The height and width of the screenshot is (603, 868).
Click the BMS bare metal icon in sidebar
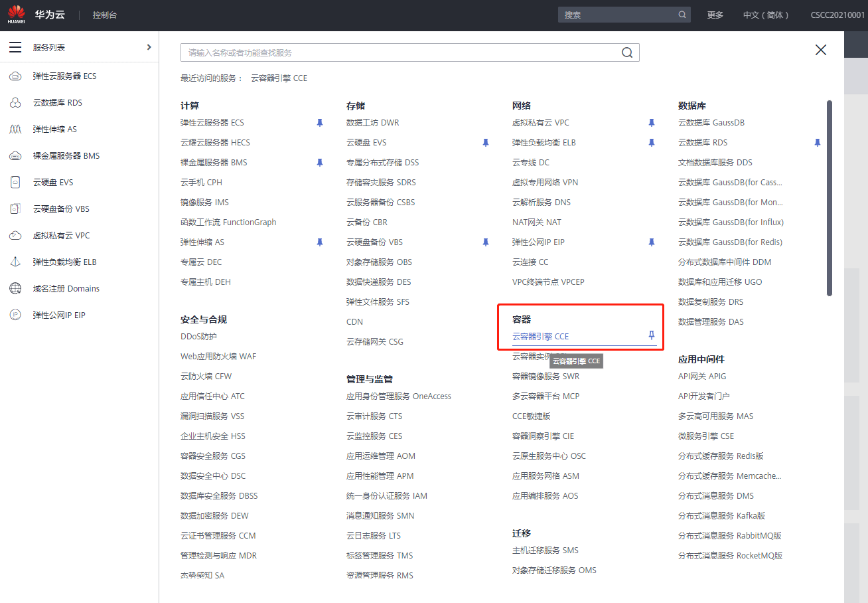tap(15, 156)
